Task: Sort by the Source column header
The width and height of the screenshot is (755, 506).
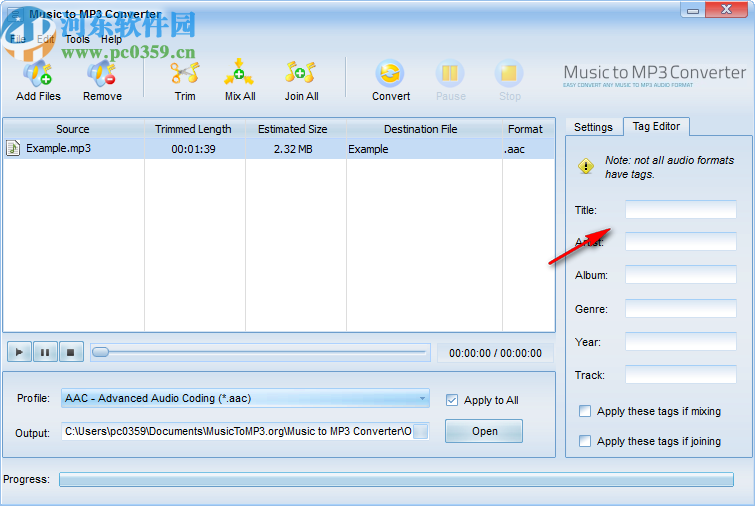Action: (73, 129)
